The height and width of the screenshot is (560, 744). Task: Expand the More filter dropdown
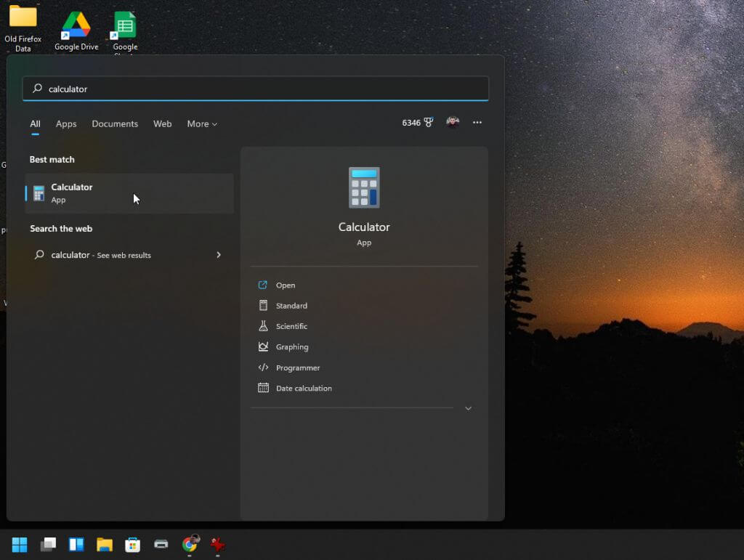[202, 124]
